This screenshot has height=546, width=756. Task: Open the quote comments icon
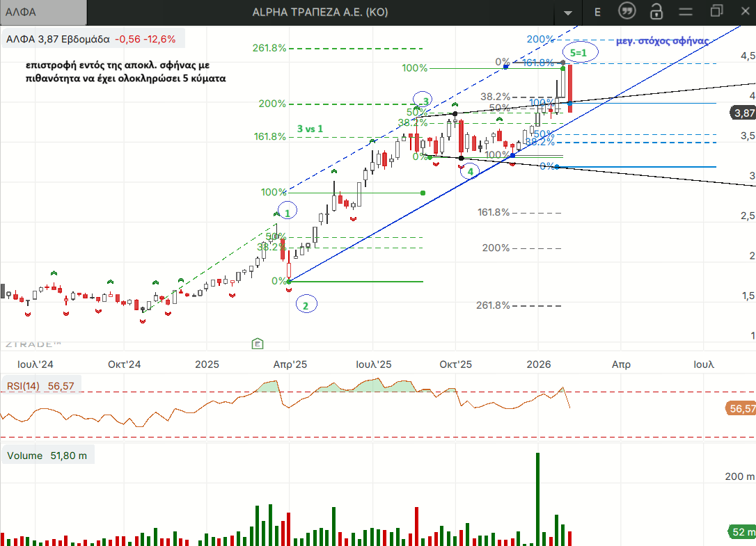click(x=627, y=12)
